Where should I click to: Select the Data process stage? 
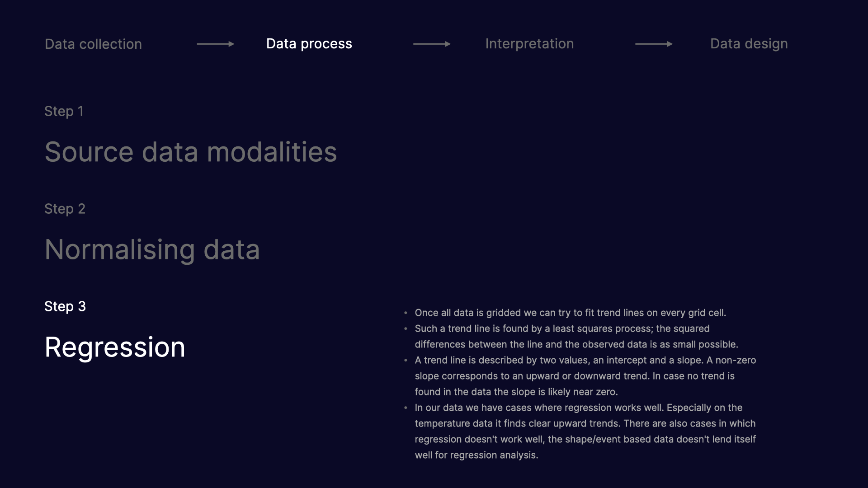click(x=309, y=44)
